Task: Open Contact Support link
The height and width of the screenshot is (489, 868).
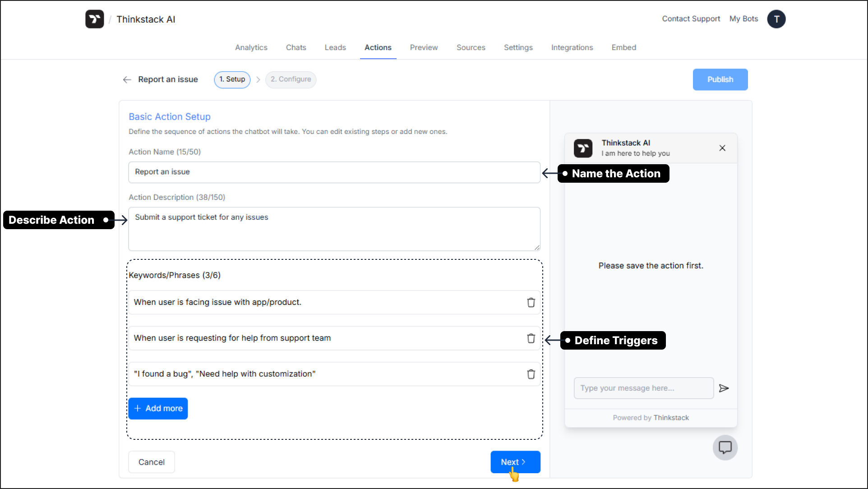Action: coord(691,18)
